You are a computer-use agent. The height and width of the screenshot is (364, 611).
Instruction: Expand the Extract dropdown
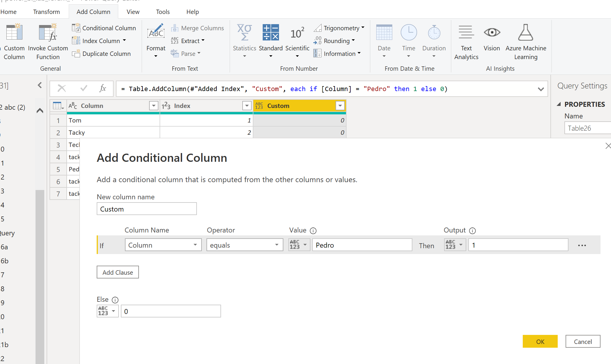click(203, 40)
